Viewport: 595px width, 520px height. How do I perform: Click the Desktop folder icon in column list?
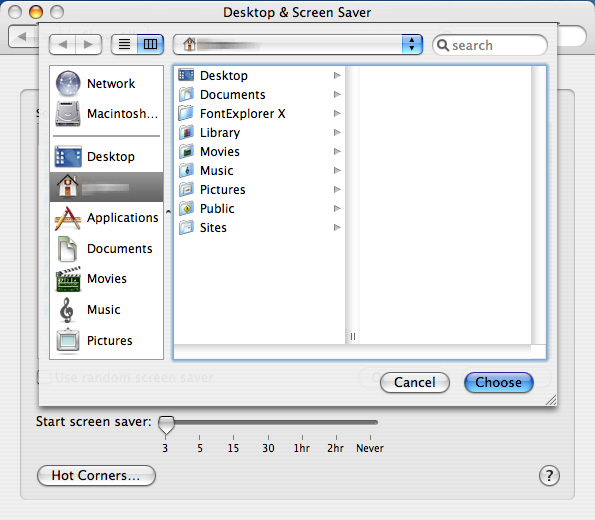[186, 75]
